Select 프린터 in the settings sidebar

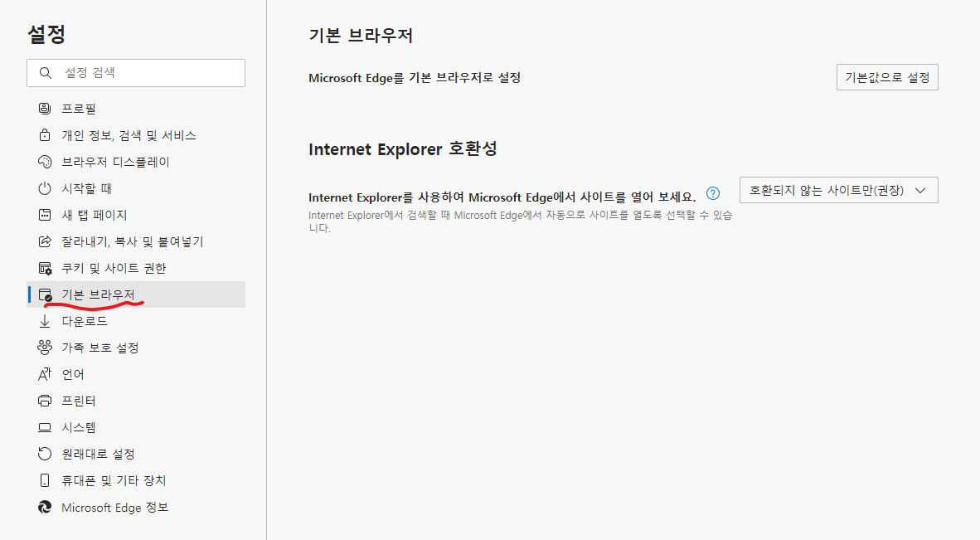pyautogui.click(x=136, y=401)
